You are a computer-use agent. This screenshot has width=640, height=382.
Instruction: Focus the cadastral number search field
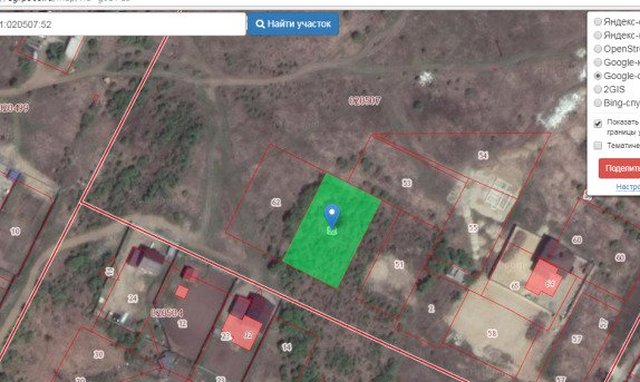[122, 24]
